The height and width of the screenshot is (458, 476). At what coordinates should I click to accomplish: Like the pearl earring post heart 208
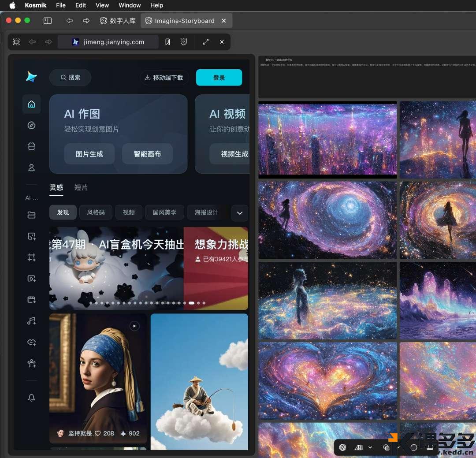pyautogui.click(x=98, y=433)
